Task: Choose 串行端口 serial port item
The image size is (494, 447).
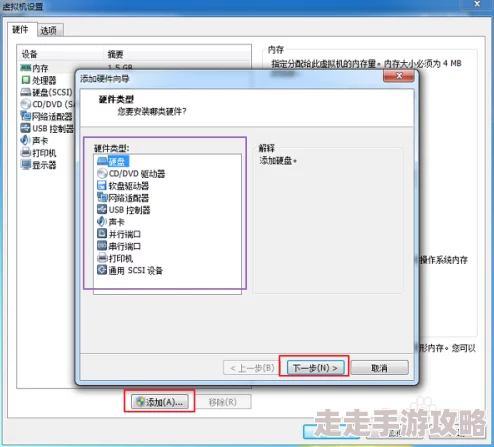Action: [x=119, y=246]
